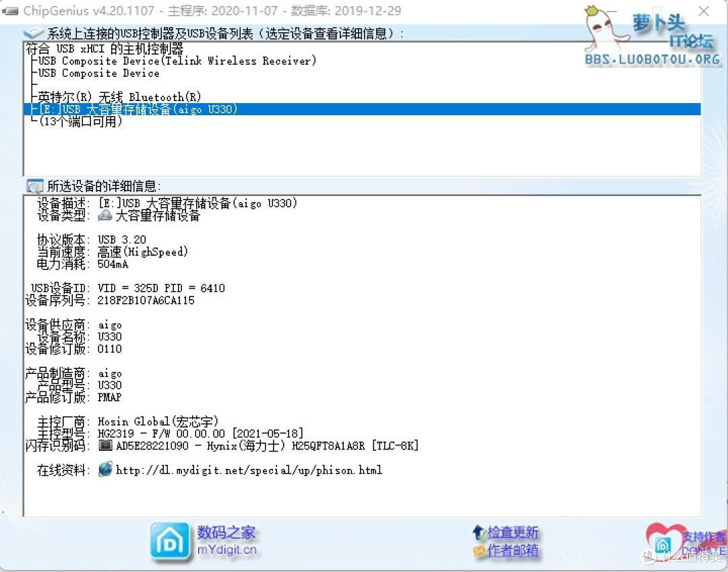Screen dimensions: 728x572
Task: Click serial number 218F2B107A6CA115
Action: click(146, 300)
